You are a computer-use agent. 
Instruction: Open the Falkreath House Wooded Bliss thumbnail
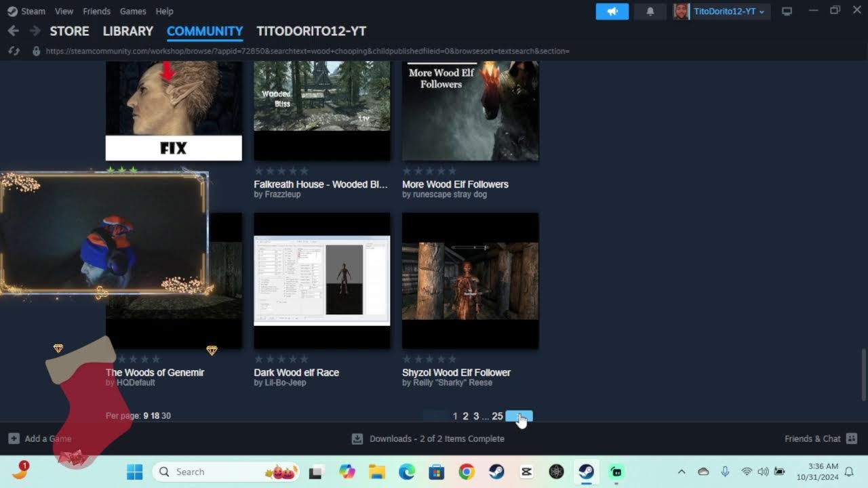click(322, 111)
